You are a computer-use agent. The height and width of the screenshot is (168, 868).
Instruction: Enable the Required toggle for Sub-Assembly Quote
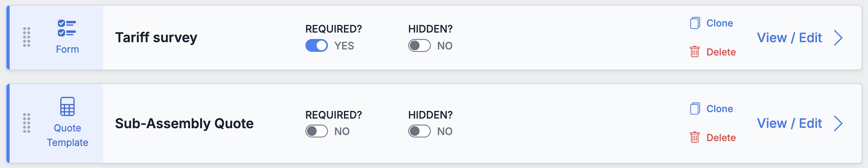coord(317,131)
